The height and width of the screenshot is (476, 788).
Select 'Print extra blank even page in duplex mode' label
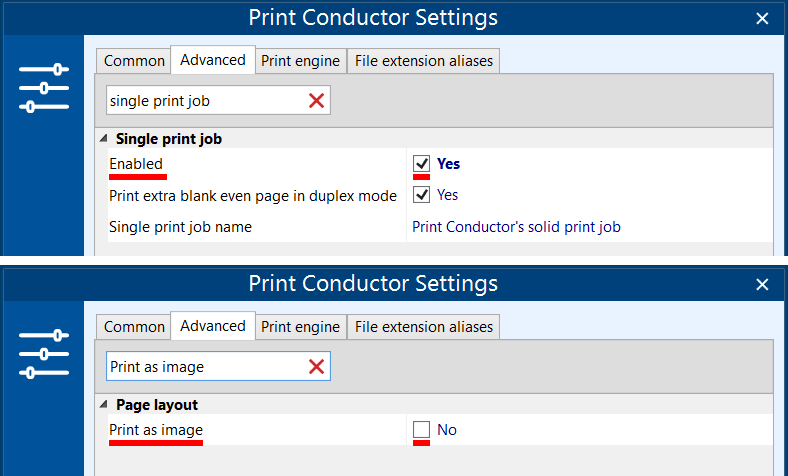(253, 196)
